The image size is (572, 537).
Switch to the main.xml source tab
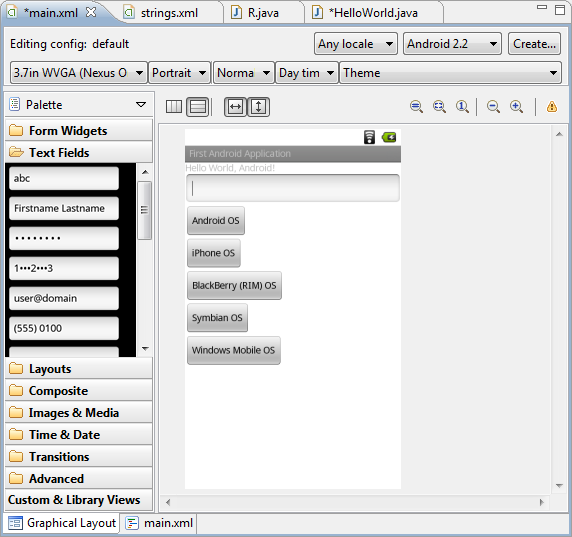(159, 523)
